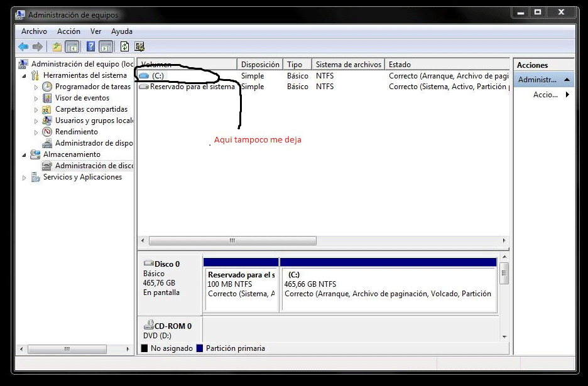Click the Back arrow toolbar icon

coord(23,46)
